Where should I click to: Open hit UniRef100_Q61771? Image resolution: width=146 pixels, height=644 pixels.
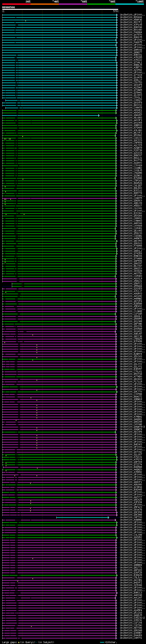point(131,567)
